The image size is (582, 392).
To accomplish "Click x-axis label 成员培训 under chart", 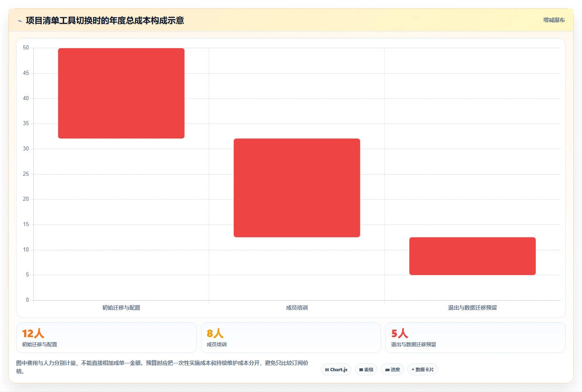I will click(x=297, y=308).
